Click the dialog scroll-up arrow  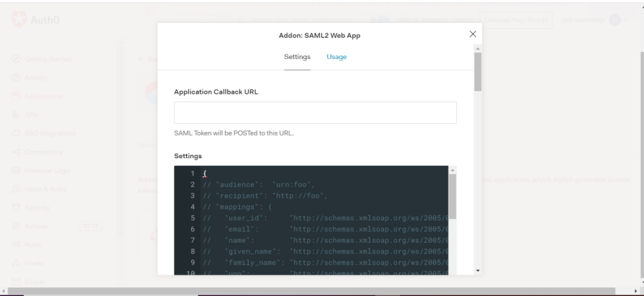tap(478, 49)
